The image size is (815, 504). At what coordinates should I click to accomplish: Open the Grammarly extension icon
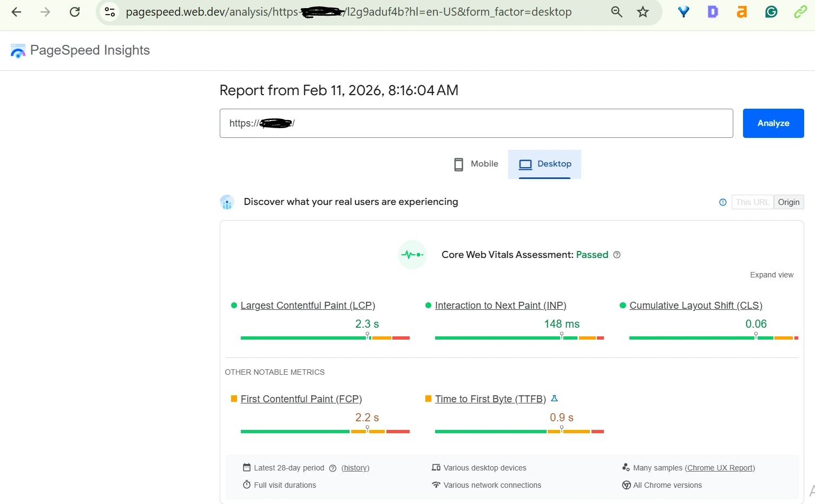771,12
